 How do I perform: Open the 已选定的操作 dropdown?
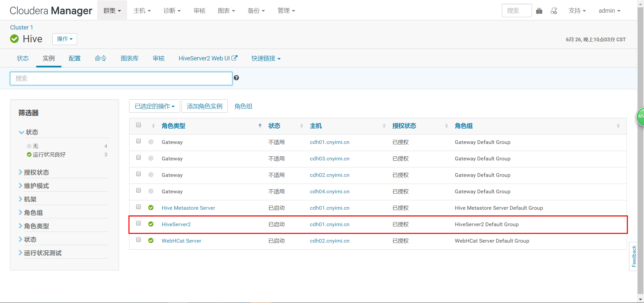coord(154,106)
